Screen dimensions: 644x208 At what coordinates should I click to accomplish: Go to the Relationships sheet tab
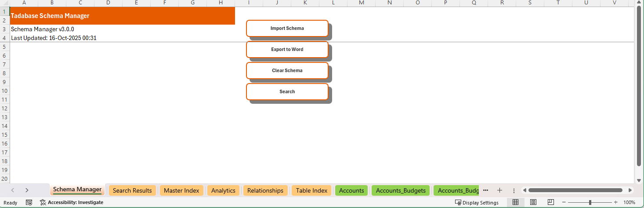(x=265, y=190)
